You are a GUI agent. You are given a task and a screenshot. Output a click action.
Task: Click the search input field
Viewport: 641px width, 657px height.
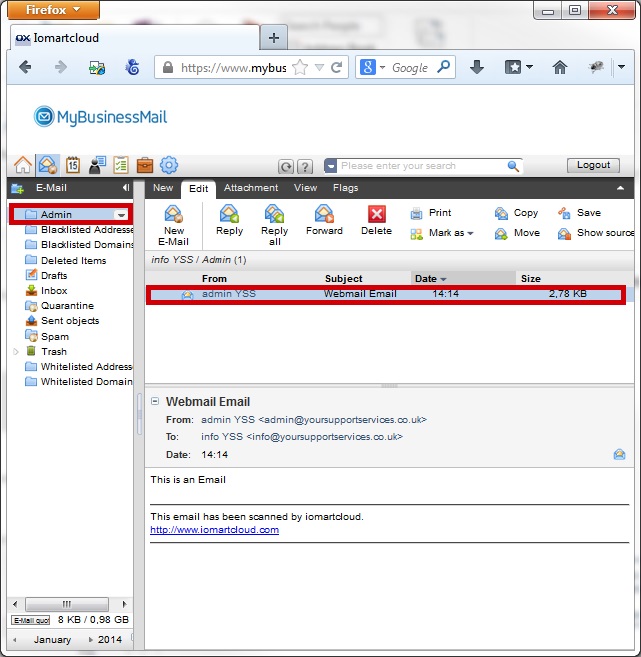pyautogui.click(x=422, y=166)
